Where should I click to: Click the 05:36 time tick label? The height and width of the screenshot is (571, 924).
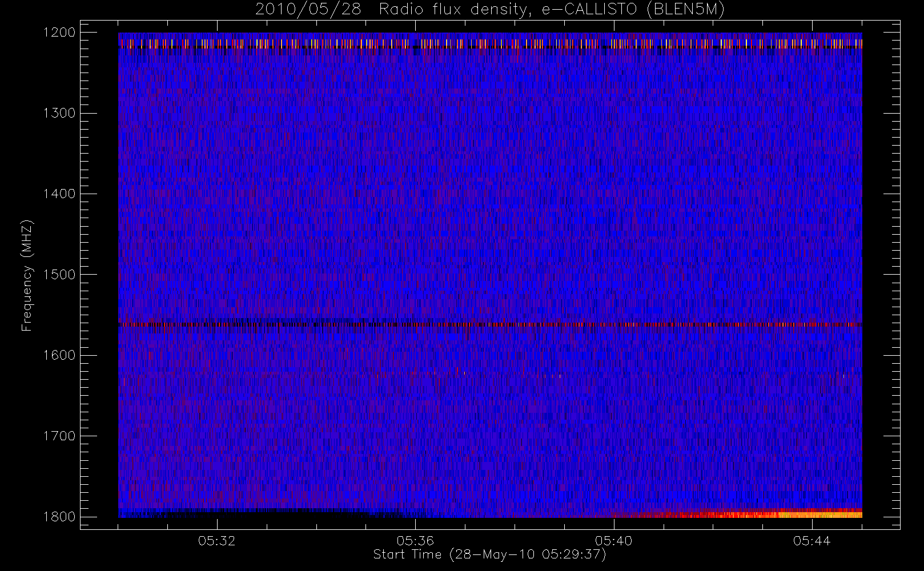click(415, 541)
